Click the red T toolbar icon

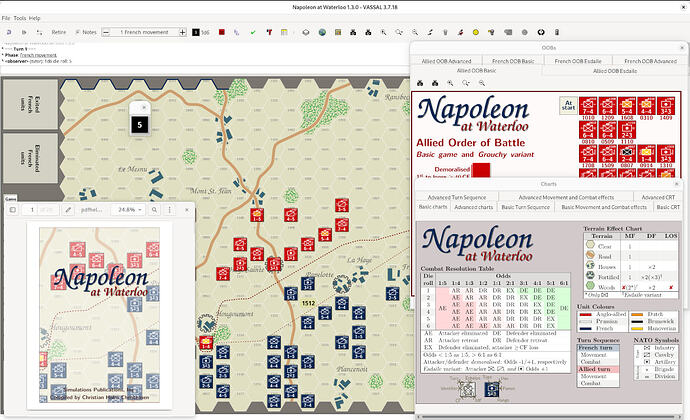pyautogui.click(x=269, y=32)
